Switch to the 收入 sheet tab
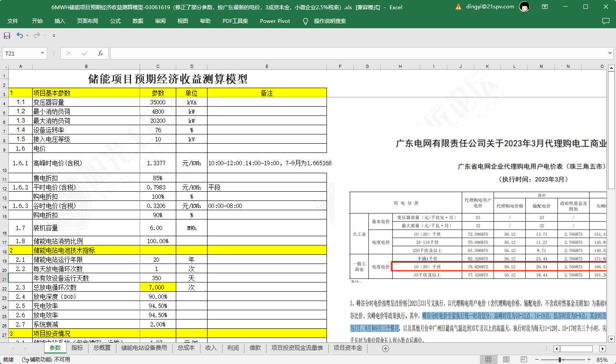This screenshot has height=364, width=616. (211, 348)
